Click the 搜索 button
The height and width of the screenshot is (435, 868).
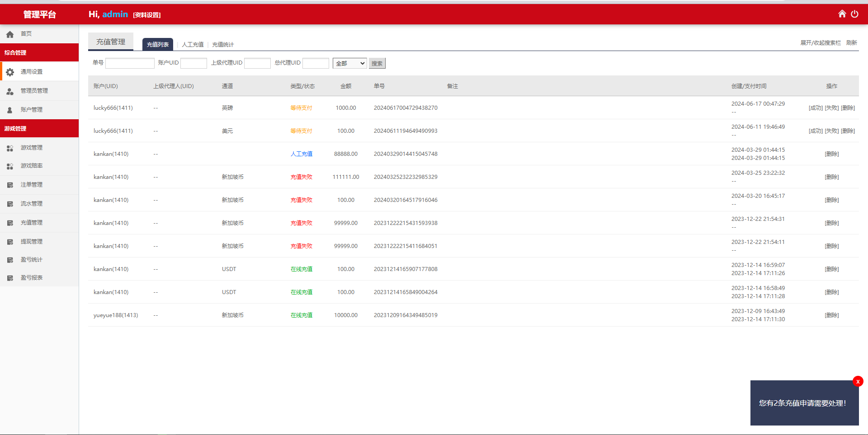click(377, 63)
